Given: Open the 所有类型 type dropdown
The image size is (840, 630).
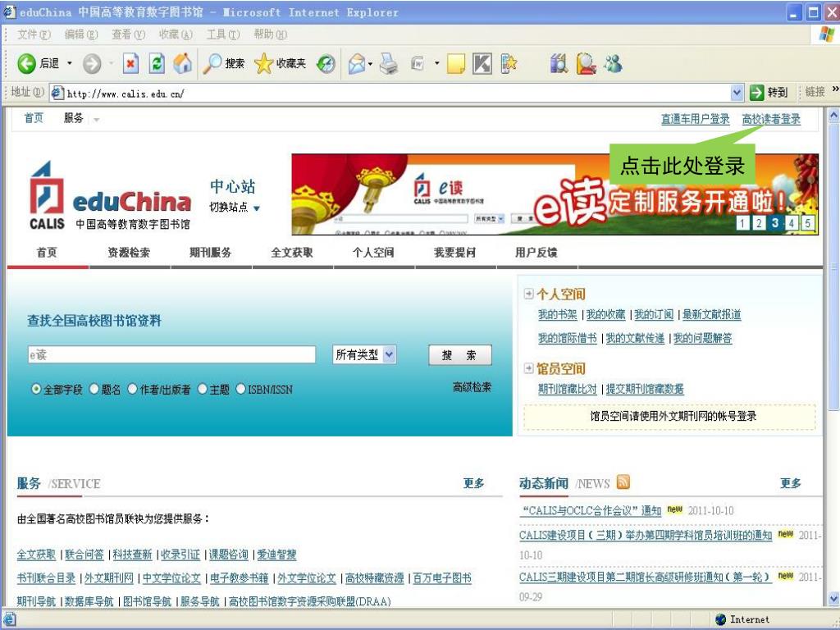Looking at the screenshot, I should (364, 354).
